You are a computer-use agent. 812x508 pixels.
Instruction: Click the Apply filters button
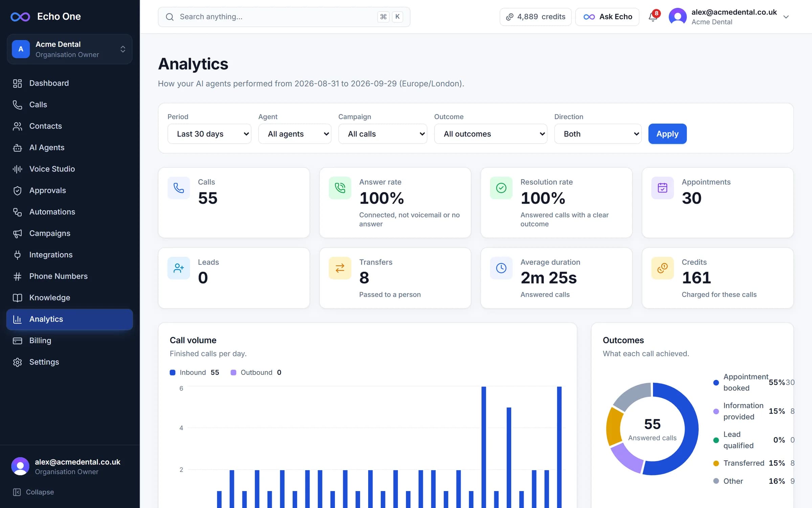667,134
